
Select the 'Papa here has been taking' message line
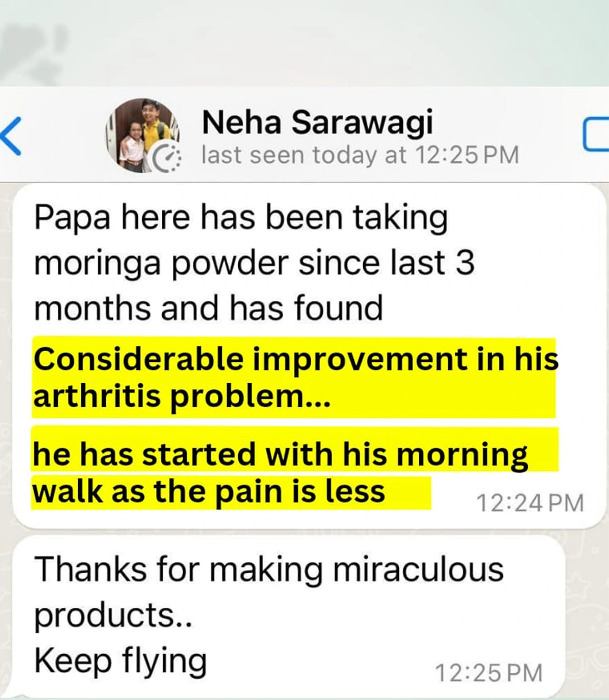[241, 217]
